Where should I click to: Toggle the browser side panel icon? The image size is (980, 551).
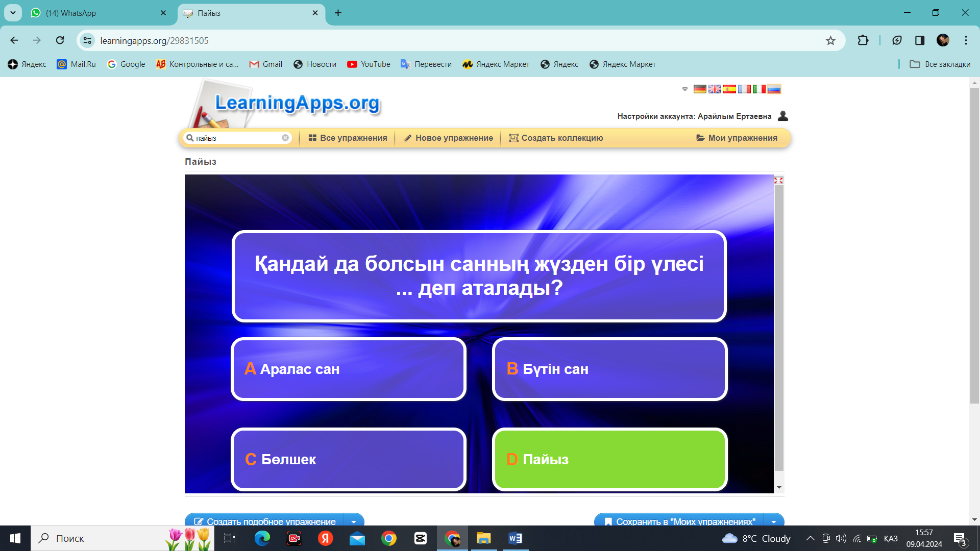point(920,40)
